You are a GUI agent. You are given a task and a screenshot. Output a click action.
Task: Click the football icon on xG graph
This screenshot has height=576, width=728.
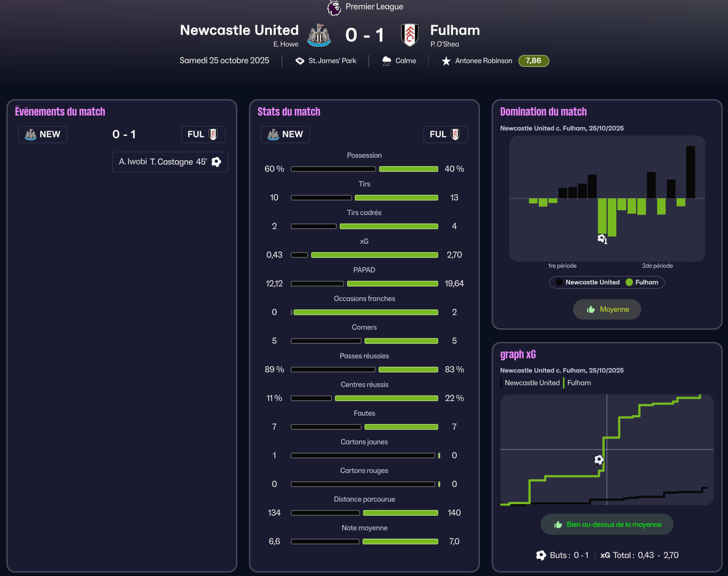pos(599,459)
